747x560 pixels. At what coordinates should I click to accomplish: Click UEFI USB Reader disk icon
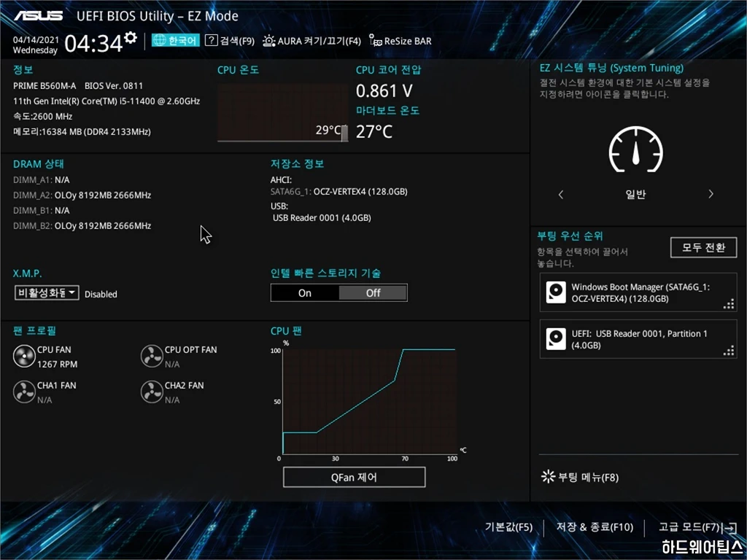coord(556,339)
